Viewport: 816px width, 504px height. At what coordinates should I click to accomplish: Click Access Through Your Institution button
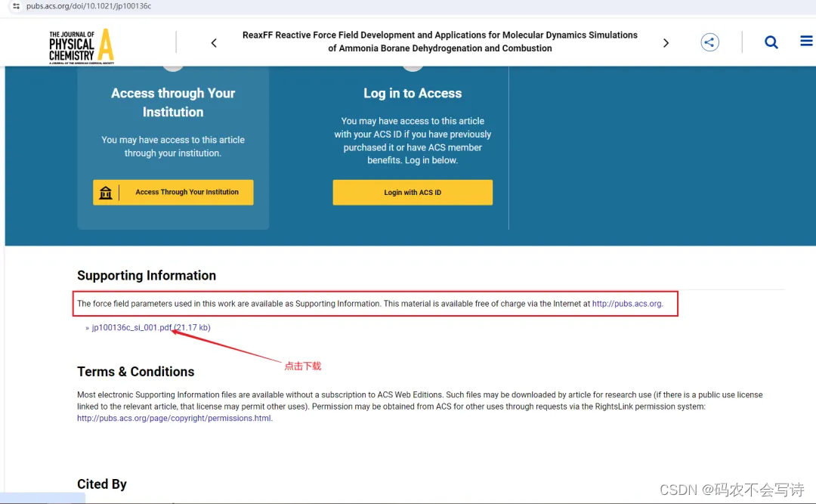pyautogui.click(x=173, y=192)
